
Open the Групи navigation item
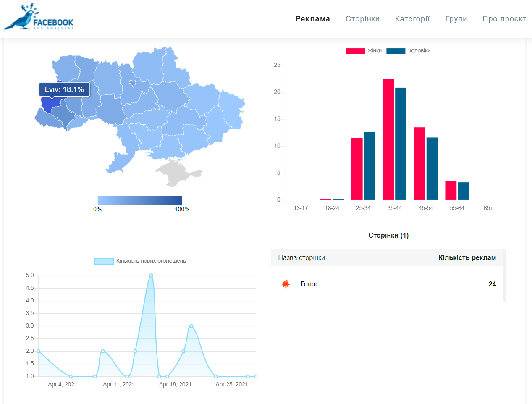coord(456,19)
